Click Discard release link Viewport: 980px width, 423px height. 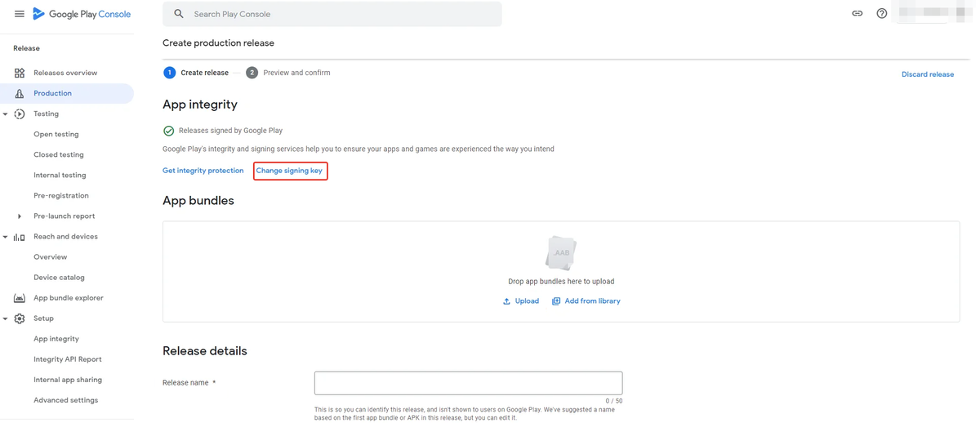tap(928, 74)
